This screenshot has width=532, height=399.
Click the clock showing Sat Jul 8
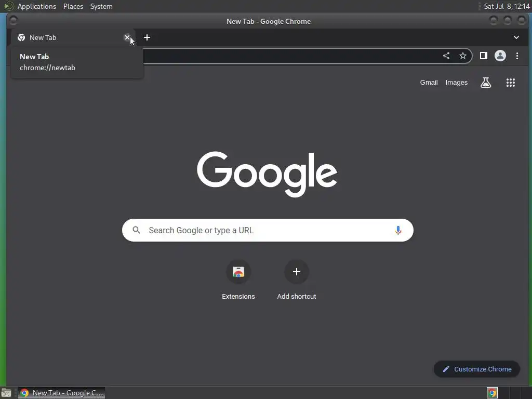click(507, 6)
